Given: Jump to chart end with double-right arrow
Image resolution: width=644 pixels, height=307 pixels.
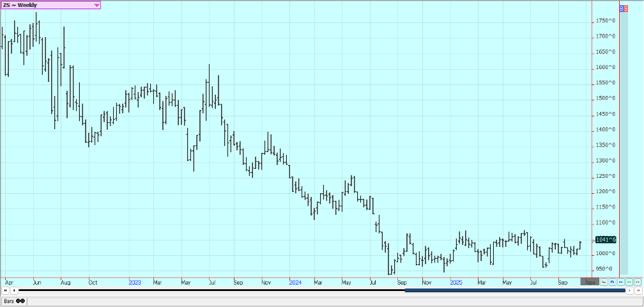Looking at the screenshot, I should pos(638,290).
